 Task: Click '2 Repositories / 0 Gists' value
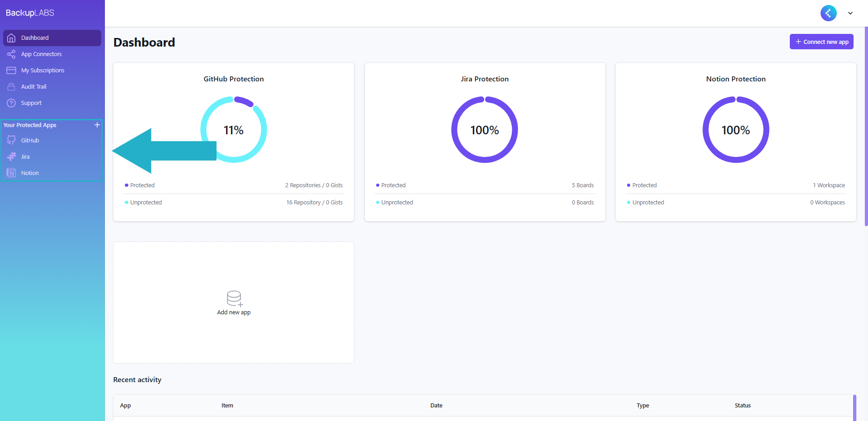tap(314, 185)
